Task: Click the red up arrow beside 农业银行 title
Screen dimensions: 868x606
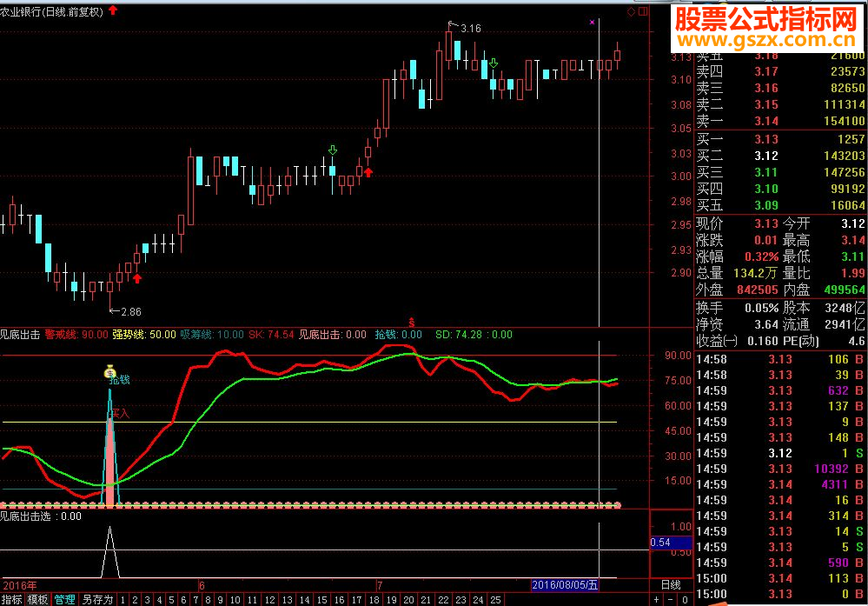Action: click(113, 10)
